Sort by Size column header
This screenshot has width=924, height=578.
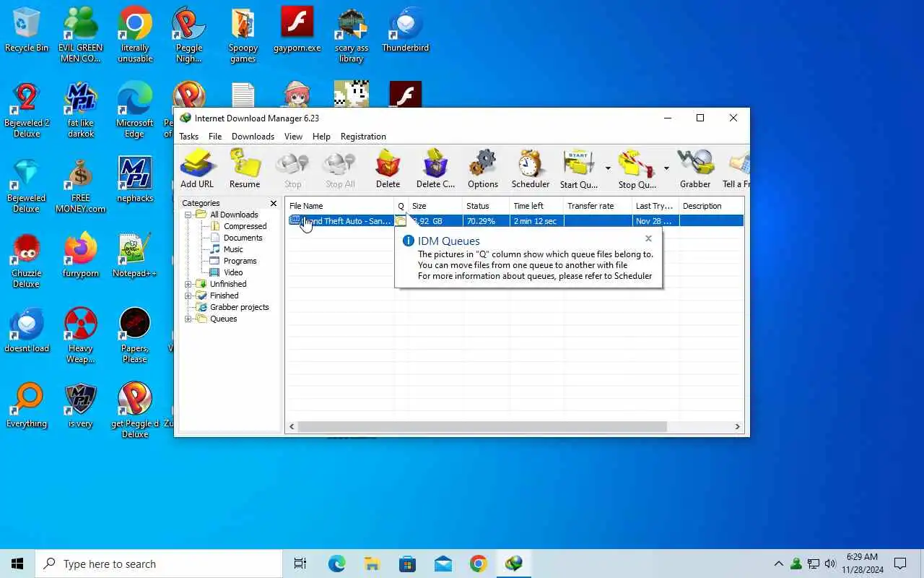[435, 206]
